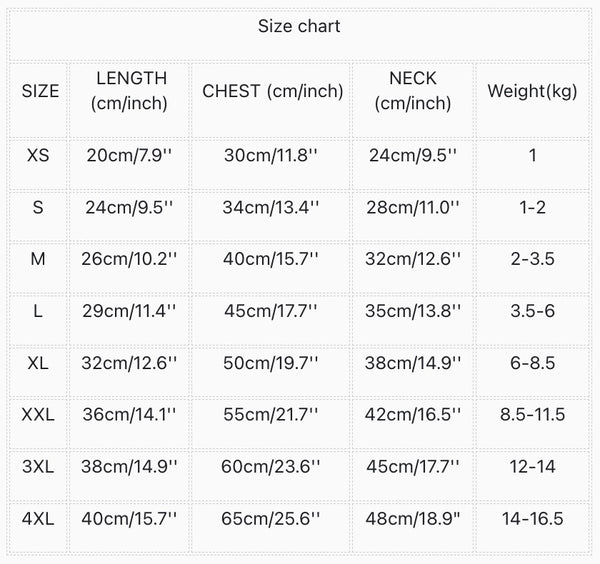
Task: Click the XXL size row label
Action: [x=38, y=413]
